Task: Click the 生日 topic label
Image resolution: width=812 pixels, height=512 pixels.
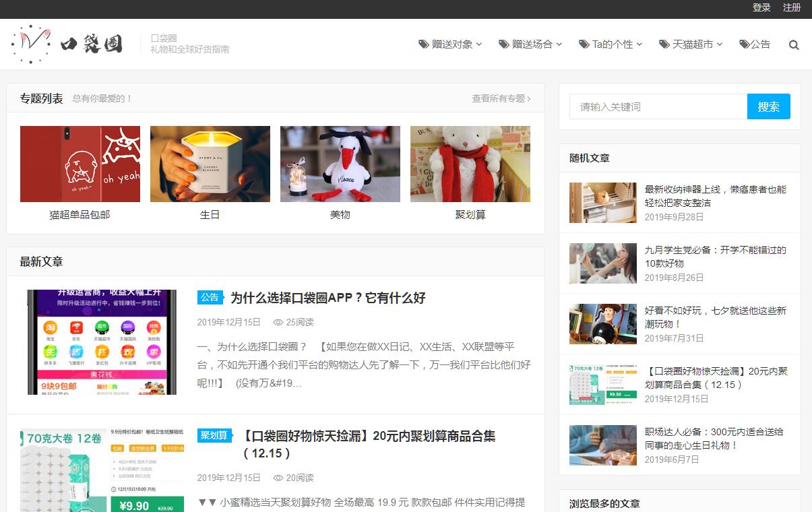Action: click(x=210, y=215)
